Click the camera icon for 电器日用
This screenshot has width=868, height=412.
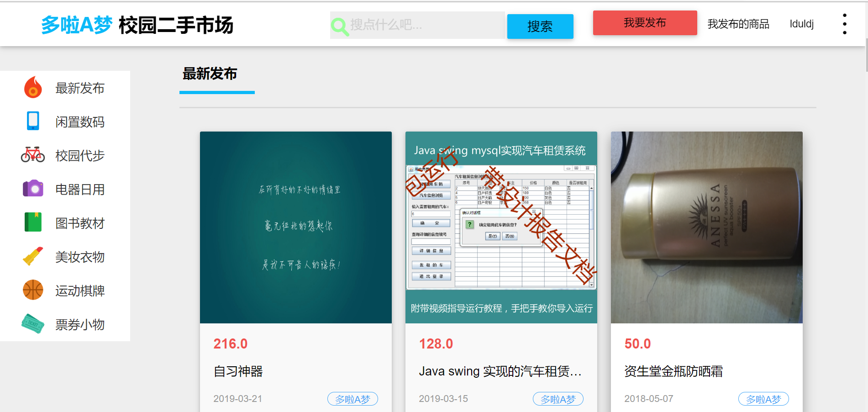point(33,188)
